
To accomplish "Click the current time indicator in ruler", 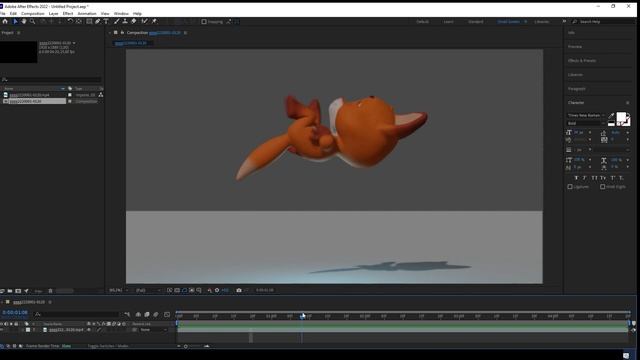I will pyautogui.click(x=302, y=316).
